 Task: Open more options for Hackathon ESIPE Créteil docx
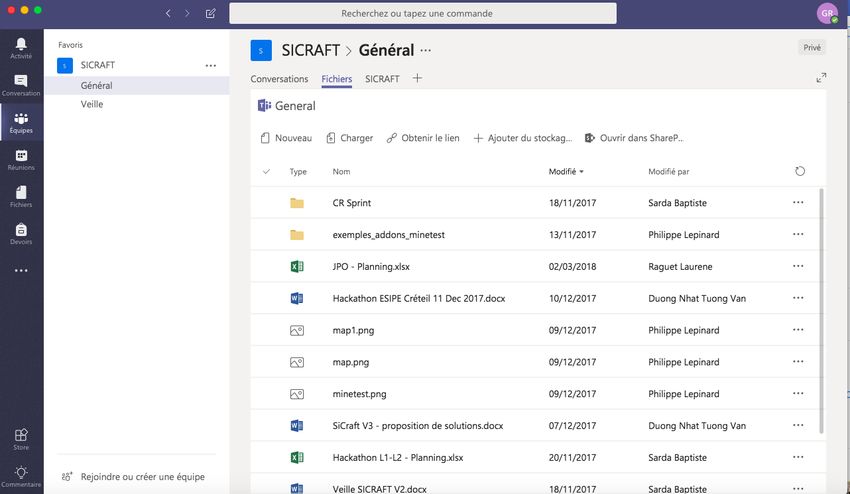(x=798, y=298)
